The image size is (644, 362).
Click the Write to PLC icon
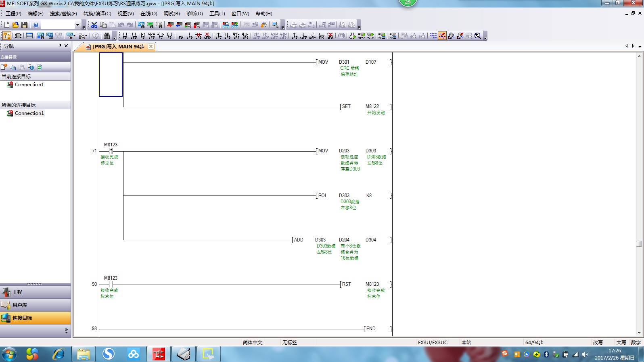(170, 25)
